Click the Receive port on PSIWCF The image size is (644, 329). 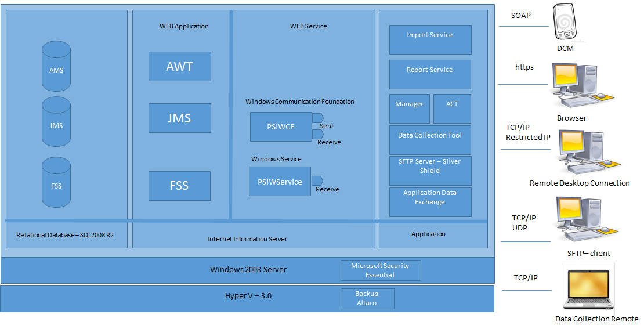click(x=317, y=134)
